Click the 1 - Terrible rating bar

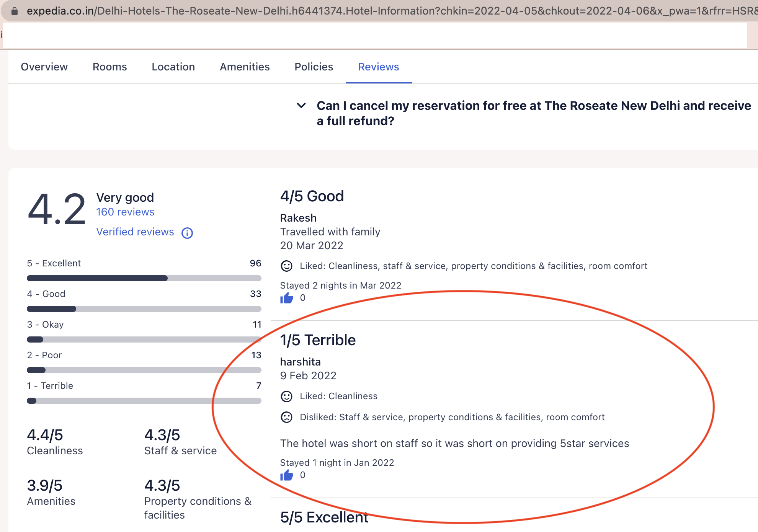(x=144, y=401)
